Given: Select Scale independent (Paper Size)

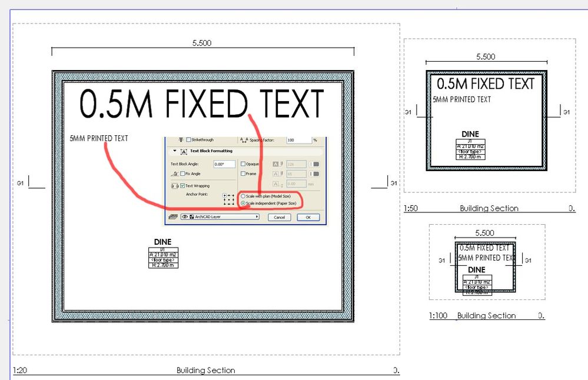Looking at the screenshot, I should coord(243,203).
